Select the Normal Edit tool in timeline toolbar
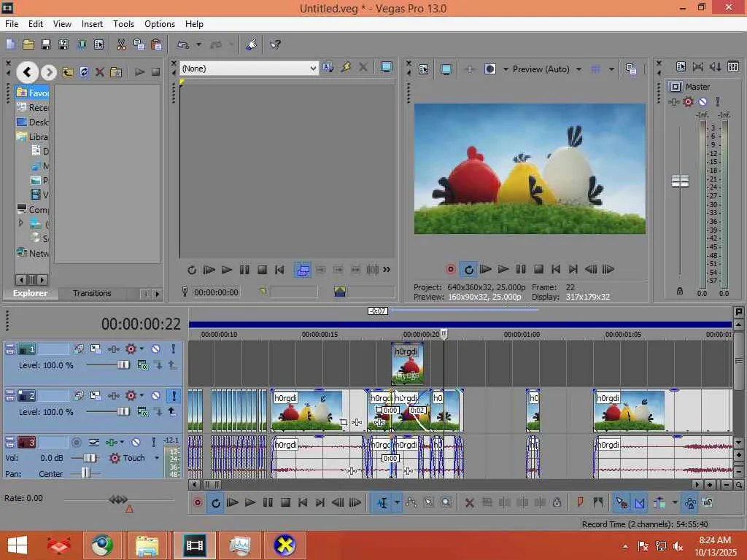Viewport: 747px width, 560px height. [382, 502]
